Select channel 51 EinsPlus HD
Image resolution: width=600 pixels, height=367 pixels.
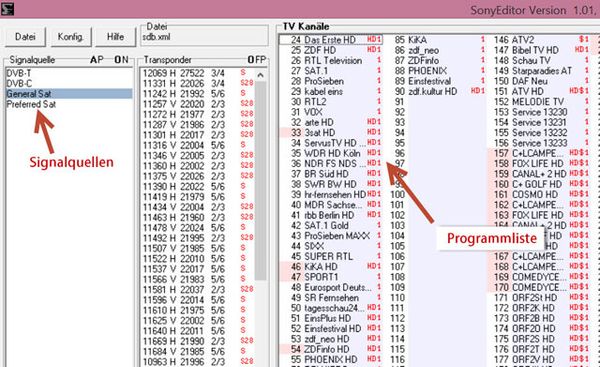331,318
